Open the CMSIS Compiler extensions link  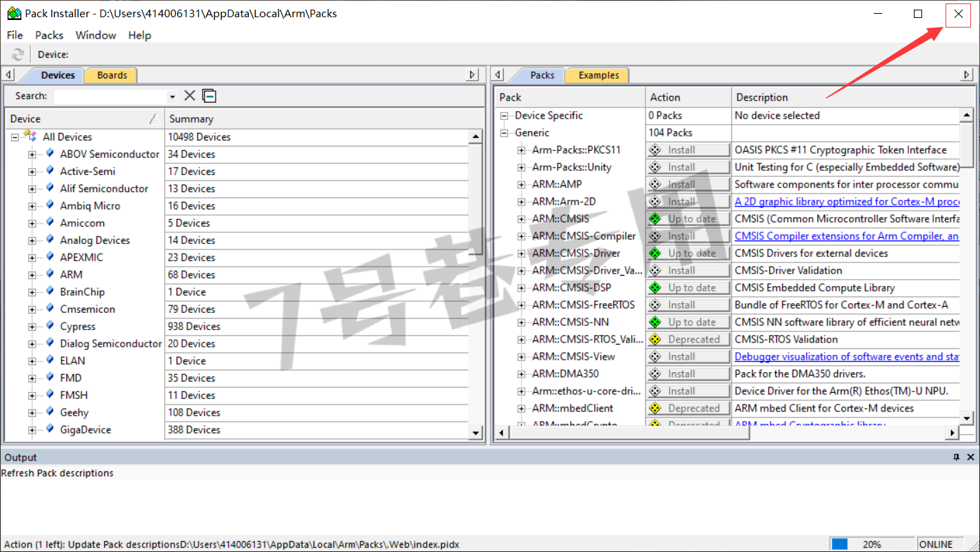pos(847,236)
